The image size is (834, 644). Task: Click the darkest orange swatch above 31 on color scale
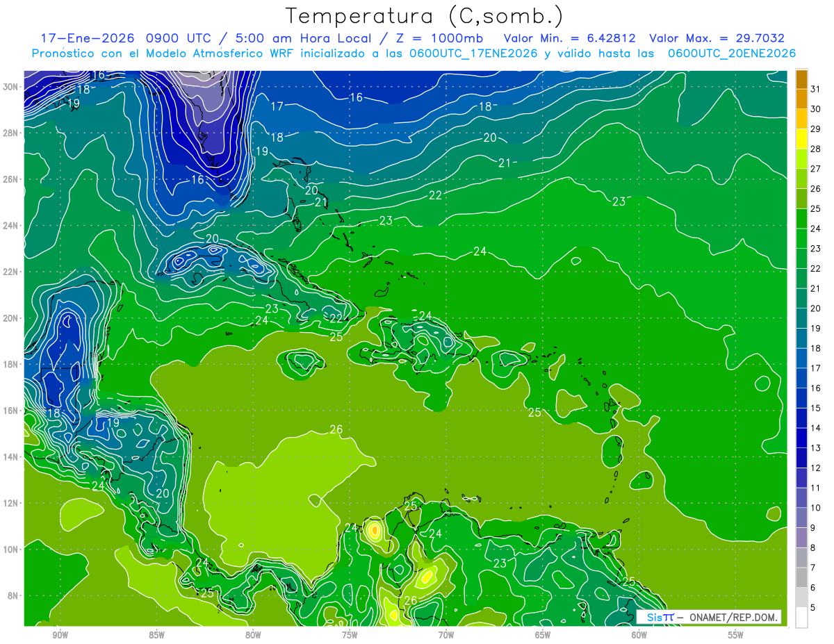tap(801, 79)
